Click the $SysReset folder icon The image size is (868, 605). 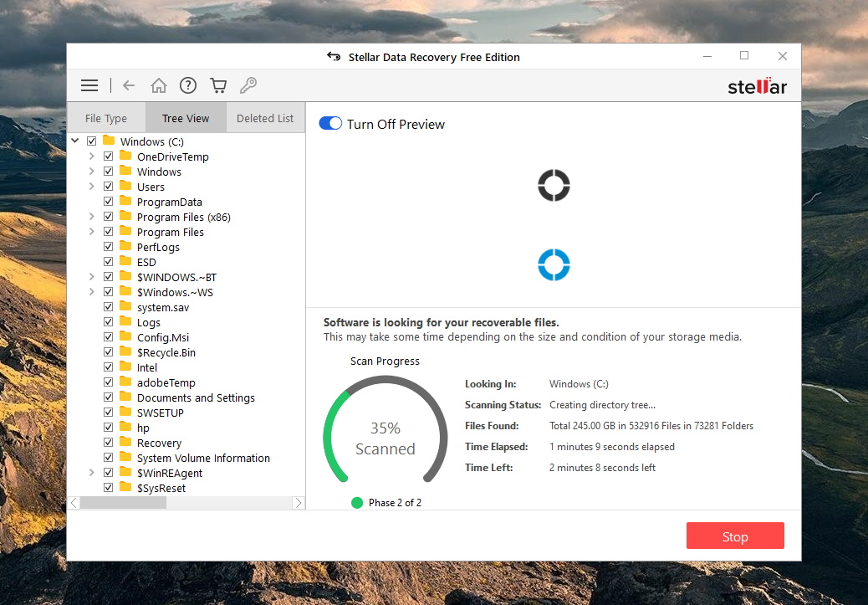click(125, 487)
